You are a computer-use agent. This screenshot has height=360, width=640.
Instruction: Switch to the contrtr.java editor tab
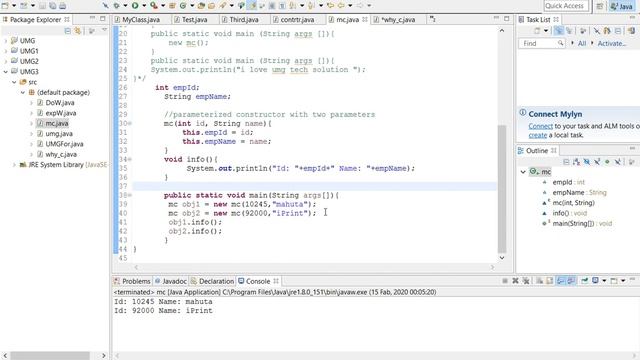[x=297, y=20]
